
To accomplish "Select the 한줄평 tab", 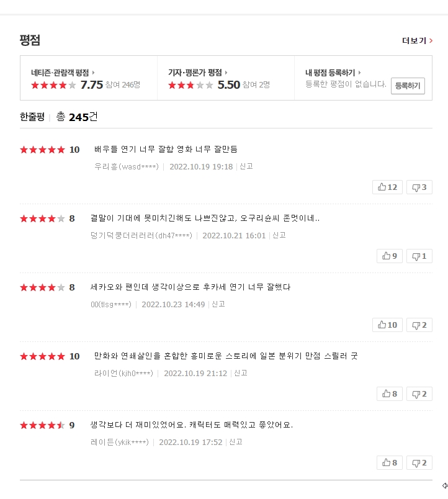I will pyautogui.click(x=32, y=117).
